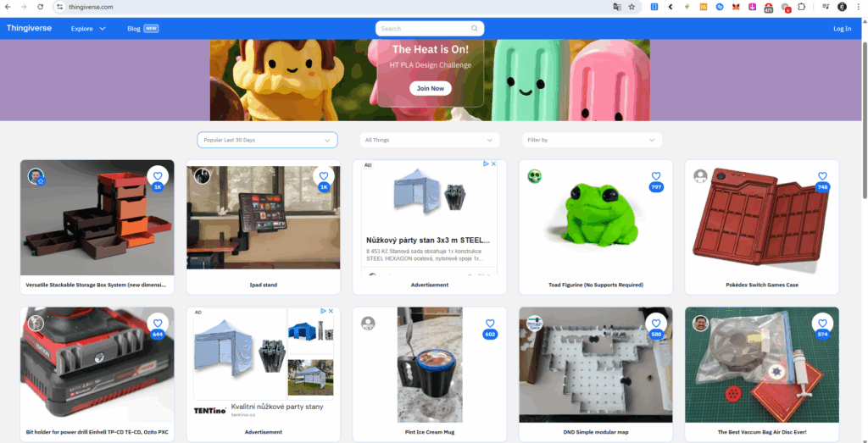Open the Ipad stand author avatar
The width and height of the screenshot is (868, 443).
[x=202, y=176]
